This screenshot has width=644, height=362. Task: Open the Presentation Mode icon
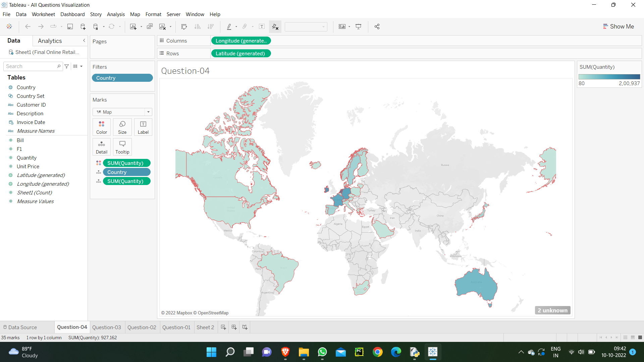point(358,26)
